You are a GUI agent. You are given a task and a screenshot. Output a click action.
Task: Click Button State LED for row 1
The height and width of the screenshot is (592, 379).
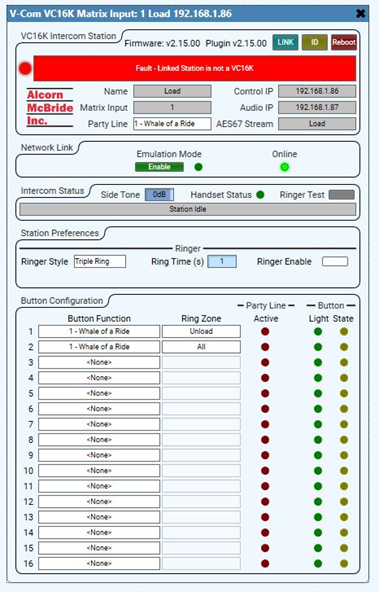pyautogui.click(x=344, y=331)
